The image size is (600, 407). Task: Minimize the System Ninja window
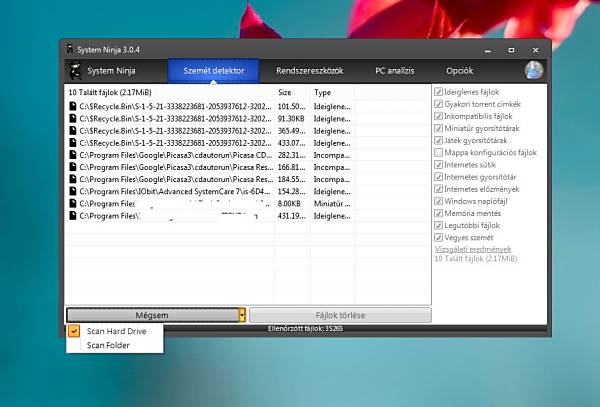pyautogui.click(x=488, y=50)
